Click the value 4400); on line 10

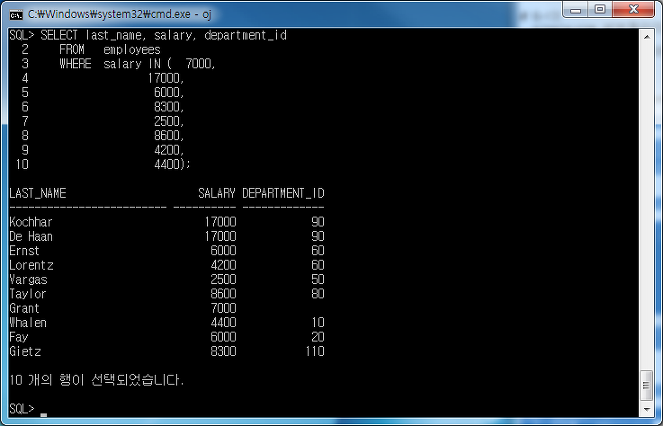click(172, 165)
